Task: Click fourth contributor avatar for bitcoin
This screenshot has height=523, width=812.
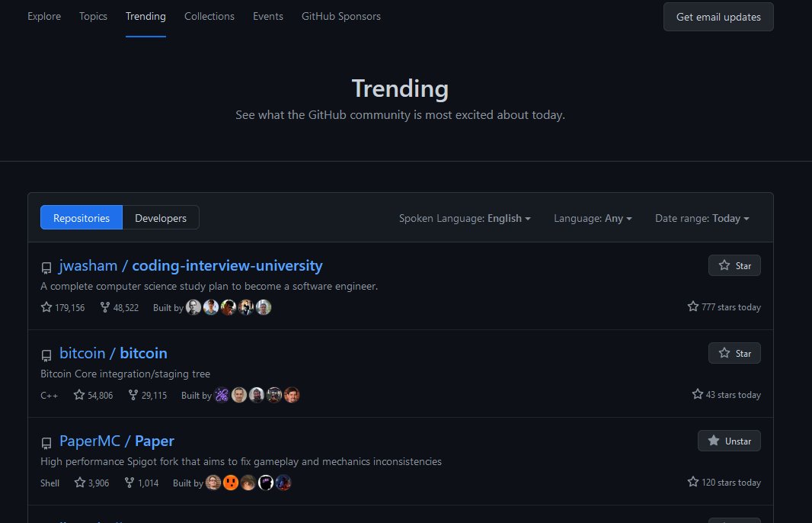Action: (x=274, y=395)
